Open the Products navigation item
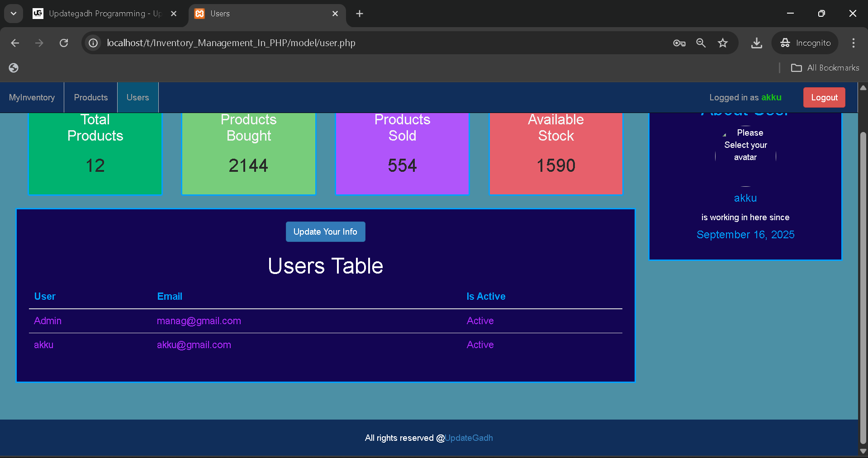Viewport: 868px width, 458px height. point(91,98)
